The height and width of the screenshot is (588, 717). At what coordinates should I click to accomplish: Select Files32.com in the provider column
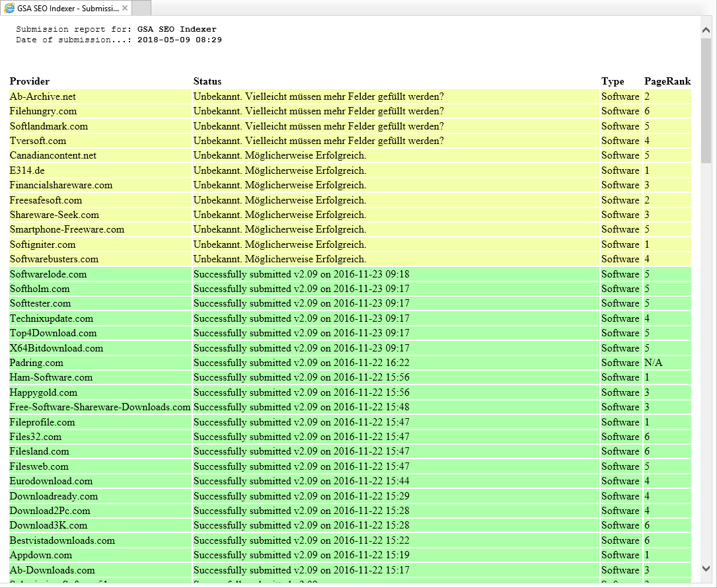pos(35,437)
